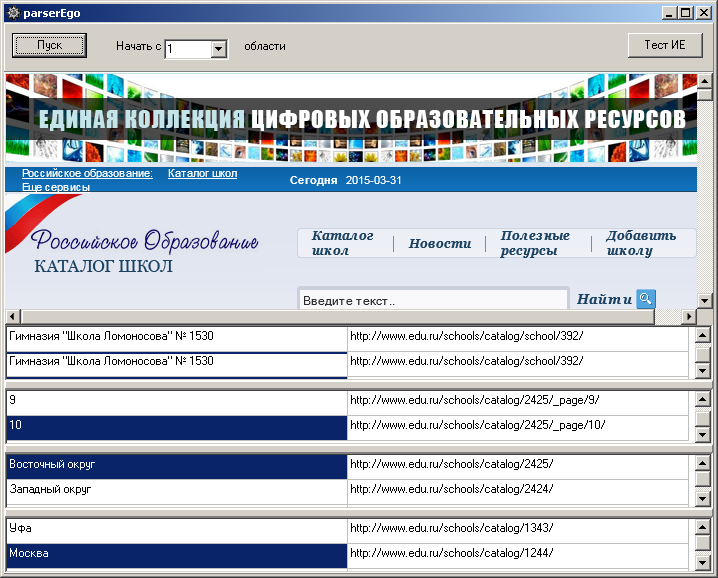Click the blue magnifier search icon
Viewport: 718px width, 578px height.
pyautogui.click(x=646, y=299)
